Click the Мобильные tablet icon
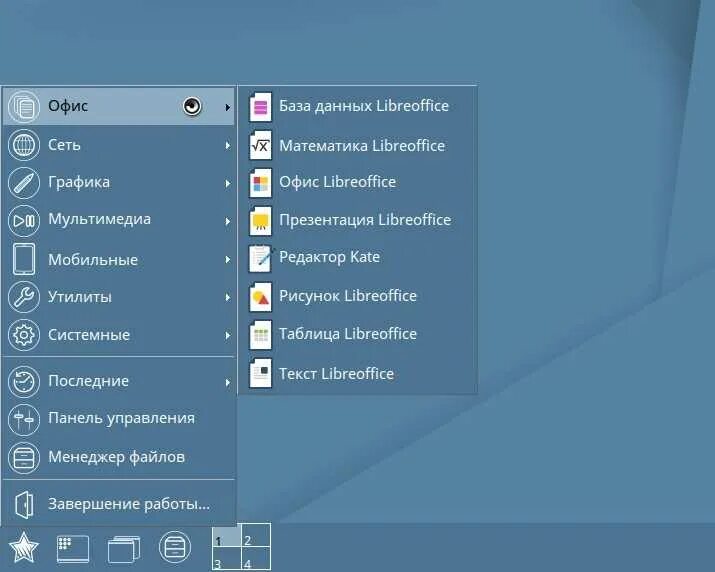The image size is (715, 572). [24, 259]
